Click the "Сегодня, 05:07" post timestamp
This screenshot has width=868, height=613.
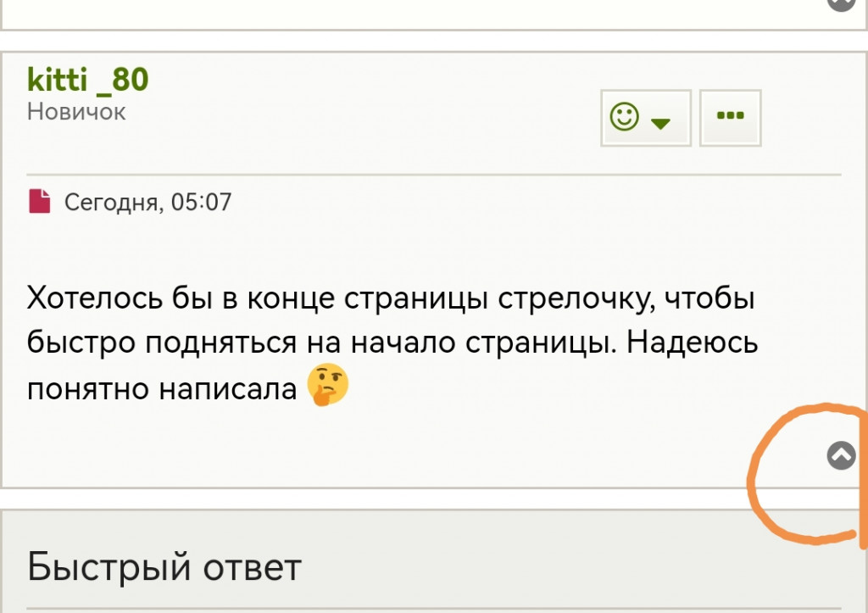[x=148, y=202]
